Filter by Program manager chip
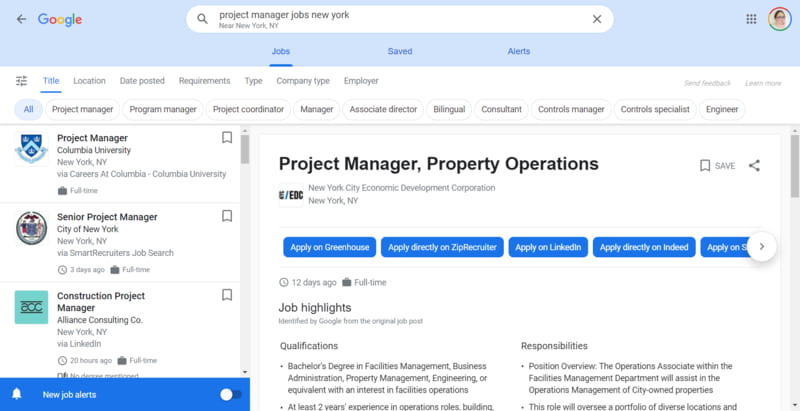The width and height of the screenshot is (800, 411). tap(163, 109)
